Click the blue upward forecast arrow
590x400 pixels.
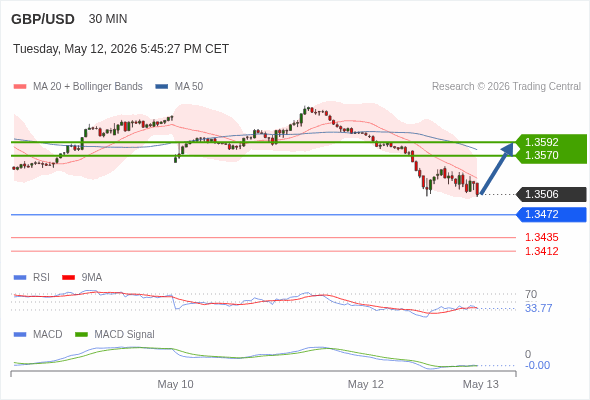[497, 168]
